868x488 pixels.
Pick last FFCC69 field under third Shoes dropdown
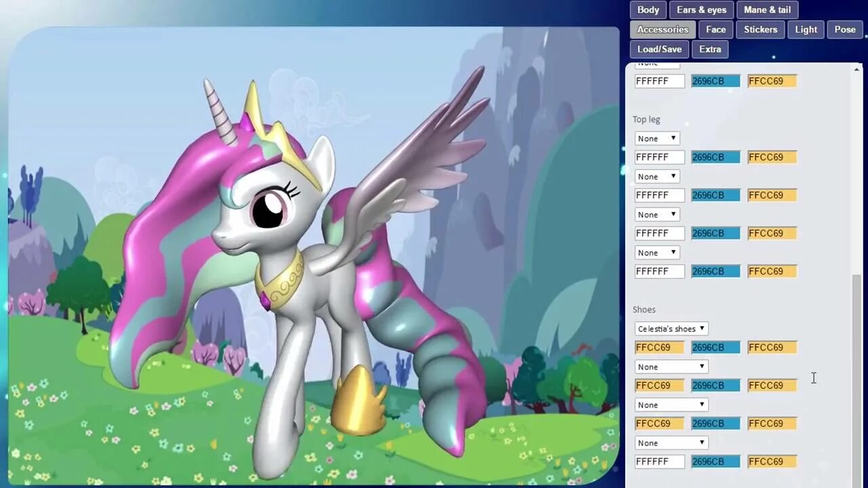[x=772, y=423]
